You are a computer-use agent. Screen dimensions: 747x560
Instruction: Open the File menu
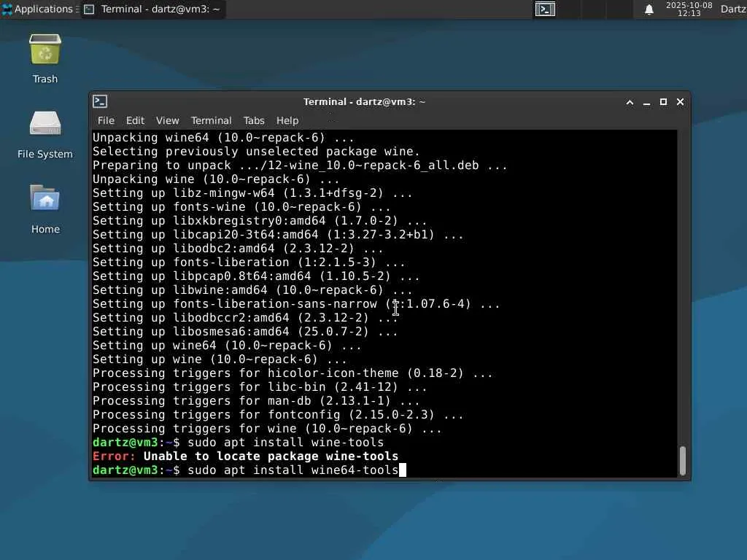point(106,120)
